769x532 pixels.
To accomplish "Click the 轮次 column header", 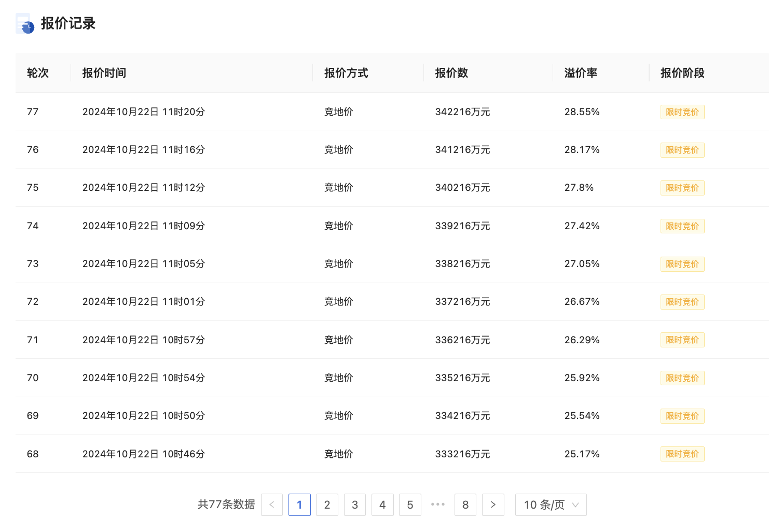I will pos(38,73).
